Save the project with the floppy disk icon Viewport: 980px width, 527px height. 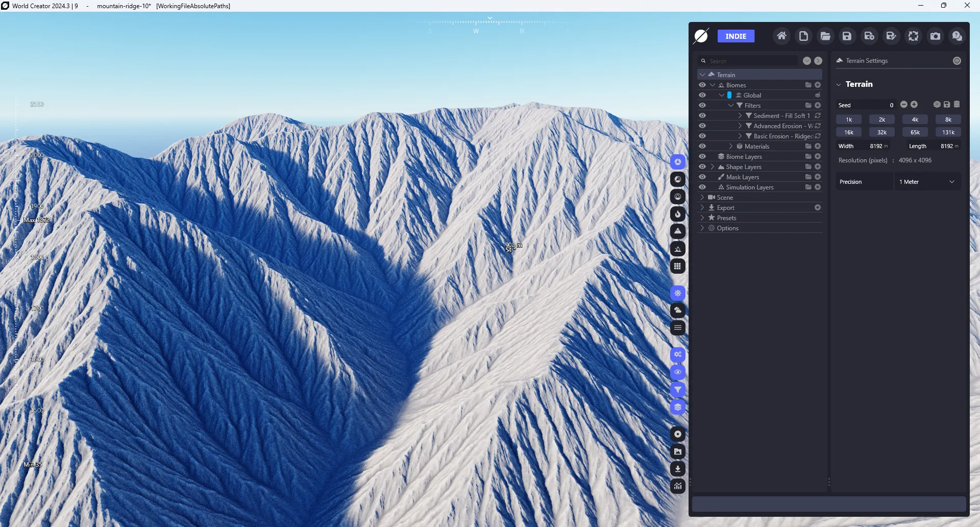point(847,36)
